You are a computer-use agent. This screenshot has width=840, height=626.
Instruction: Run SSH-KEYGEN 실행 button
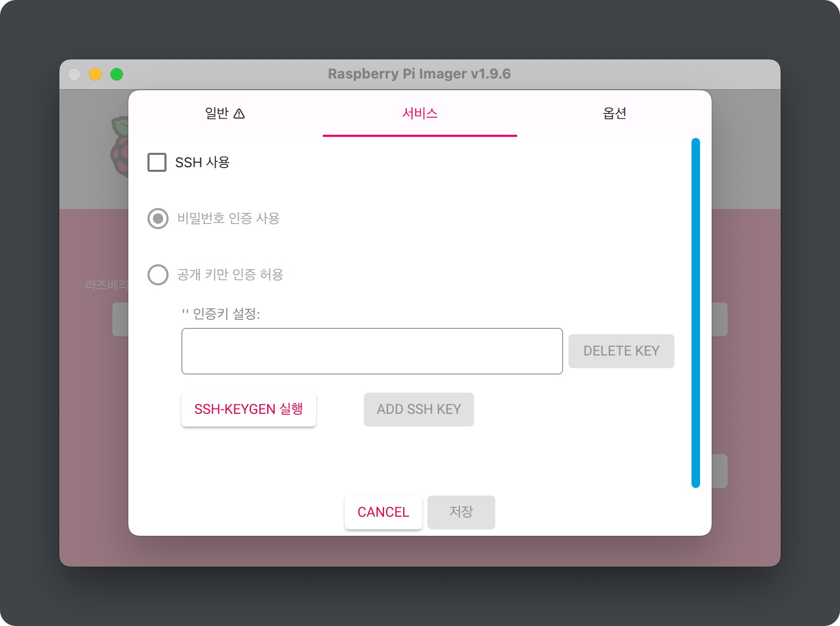pyautogui.click(x=249, y=409)
